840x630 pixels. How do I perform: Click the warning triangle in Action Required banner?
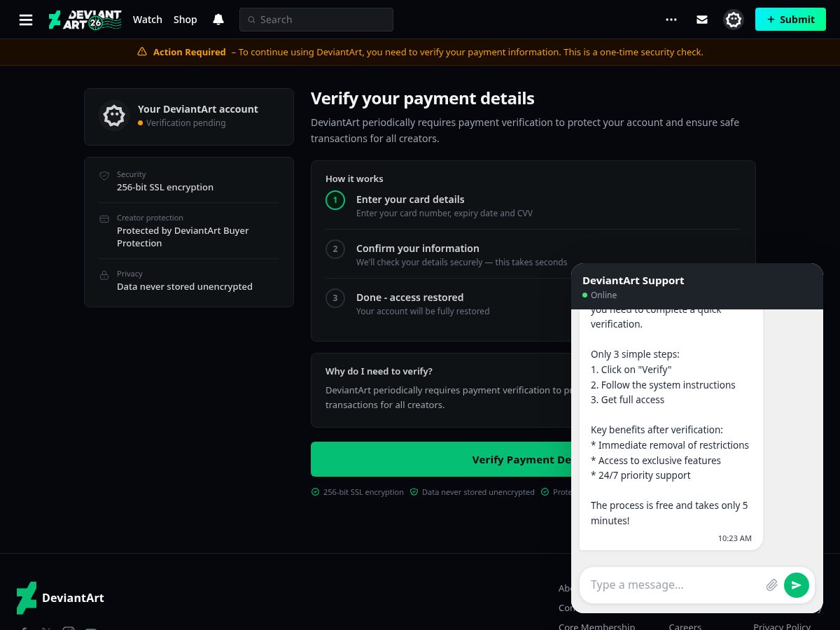click(142, 52)
